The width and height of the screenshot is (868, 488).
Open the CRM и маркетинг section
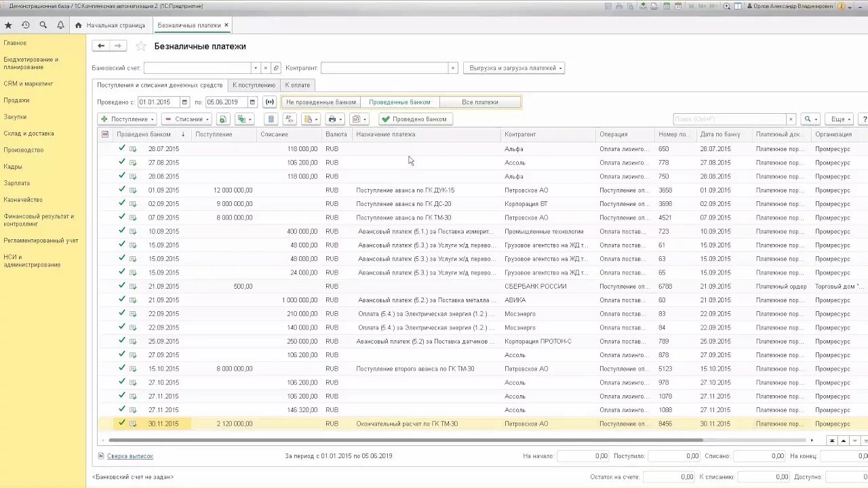click(x=28, y=83)
